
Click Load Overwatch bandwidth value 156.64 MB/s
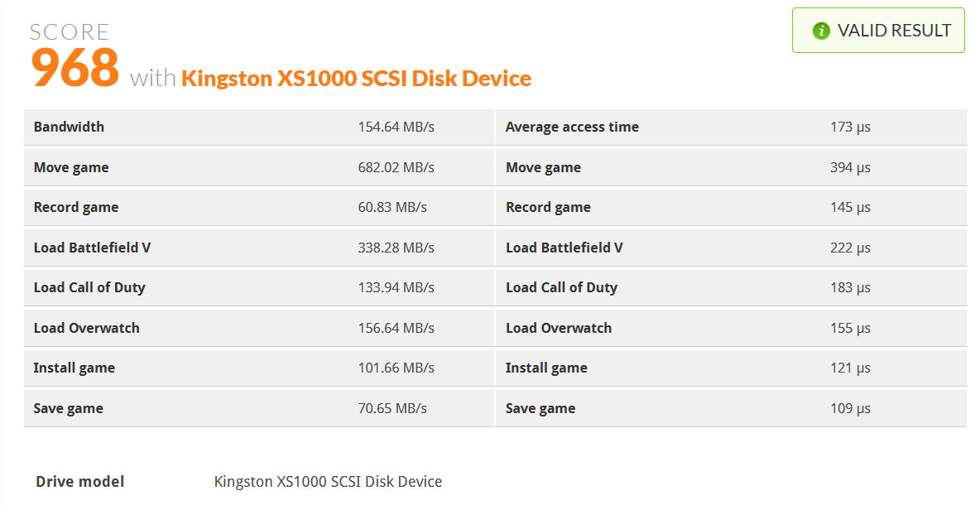tap(396, 328)
